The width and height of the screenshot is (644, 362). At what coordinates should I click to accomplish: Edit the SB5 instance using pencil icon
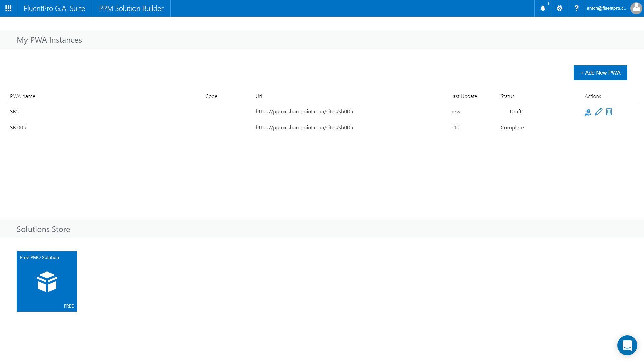click(598, 112)
